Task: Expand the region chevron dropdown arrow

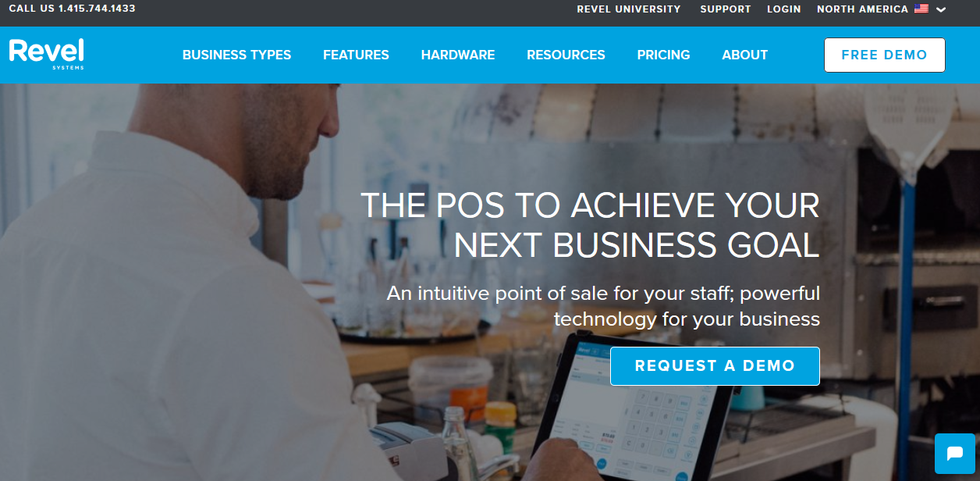Action: click(940, 10)
